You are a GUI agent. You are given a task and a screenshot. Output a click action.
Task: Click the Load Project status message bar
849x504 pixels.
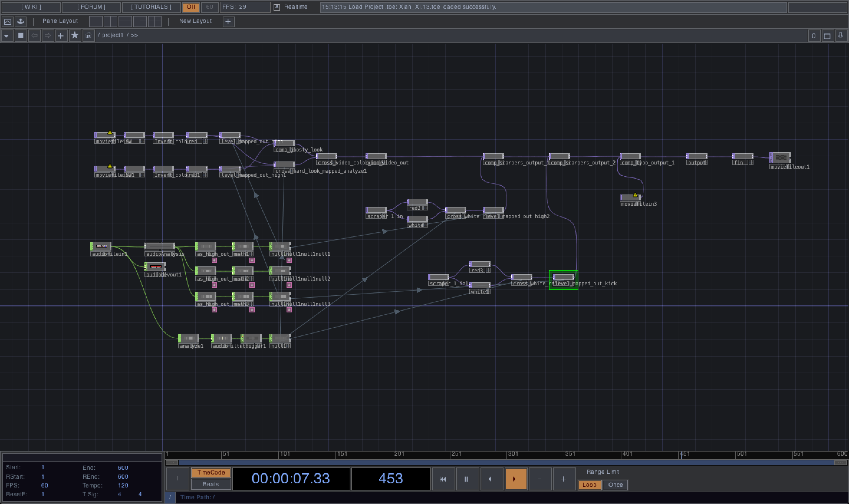coord(554,7)
